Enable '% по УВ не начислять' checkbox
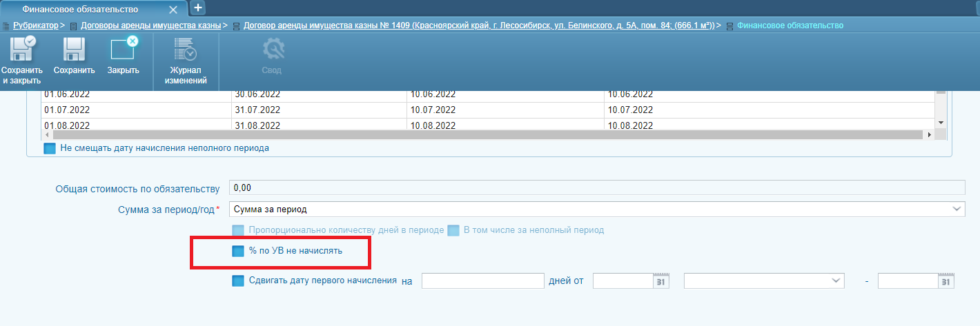The width and height of the screenshot is (980, 326). click(238, 252)
